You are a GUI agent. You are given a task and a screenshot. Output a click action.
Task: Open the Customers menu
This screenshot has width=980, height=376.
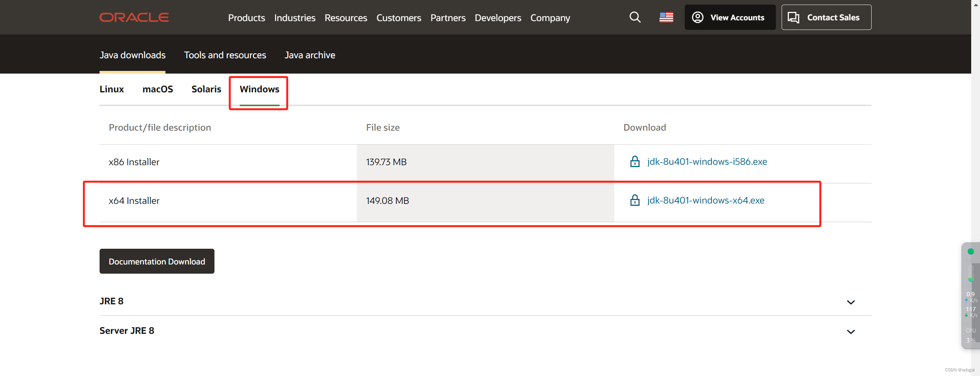[399, 18]
